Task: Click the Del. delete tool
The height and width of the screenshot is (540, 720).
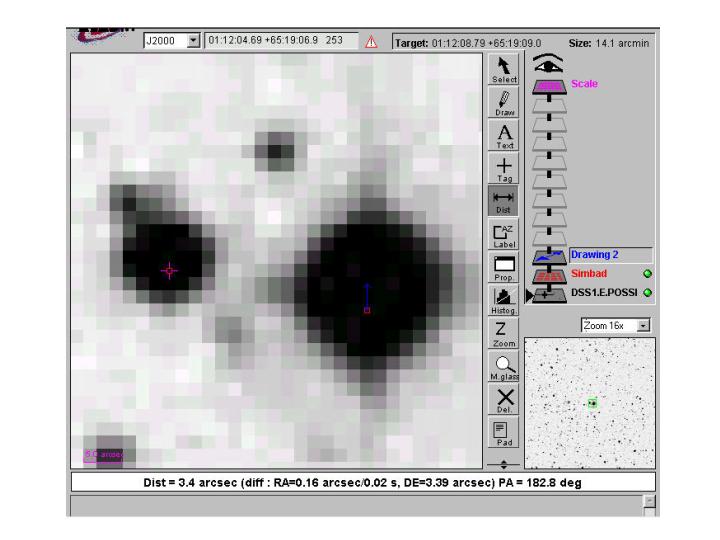Action: click(505, 401)
